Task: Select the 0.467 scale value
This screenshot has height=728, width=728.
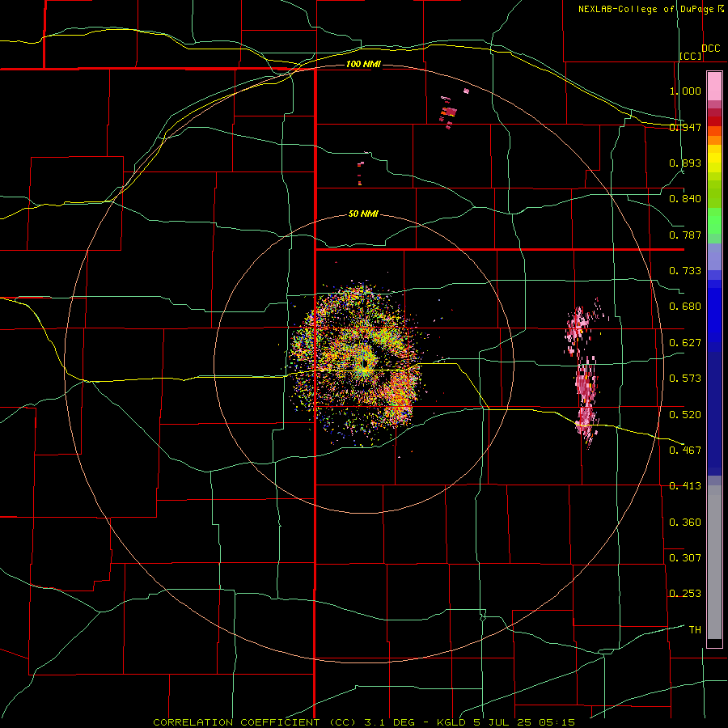Action: click(x=685, y=451)
